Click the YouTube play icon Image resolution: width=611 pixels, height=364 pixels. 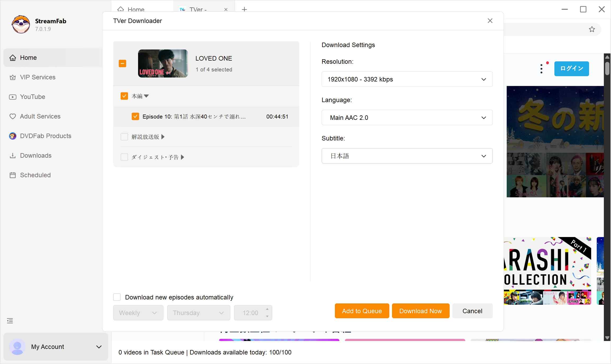pos(13,97)
